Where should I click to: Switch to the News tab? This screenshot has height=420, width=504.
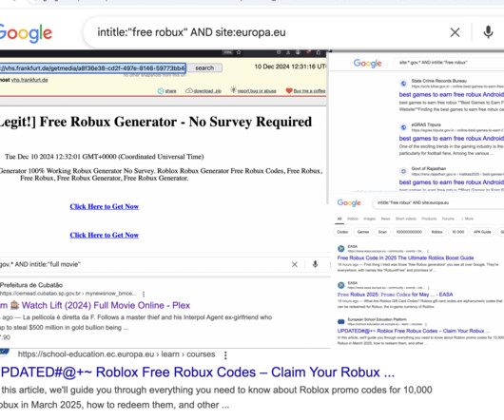click(385, 219)
